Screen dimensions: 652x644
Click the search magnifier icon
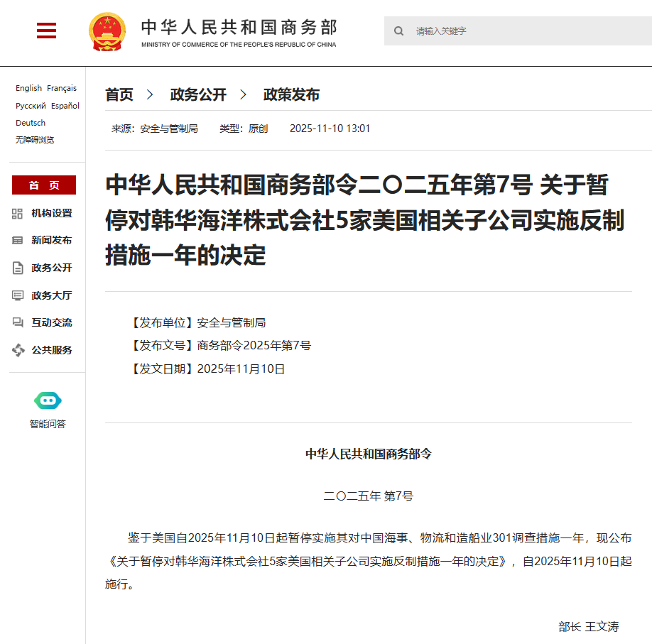398,31
